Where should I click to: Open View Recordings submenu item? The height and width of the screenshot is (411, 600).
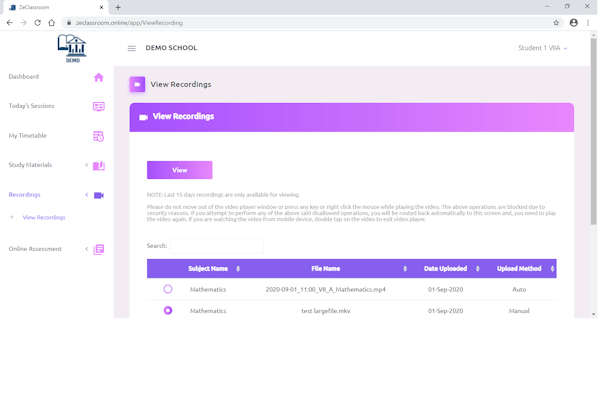point(44,217)
